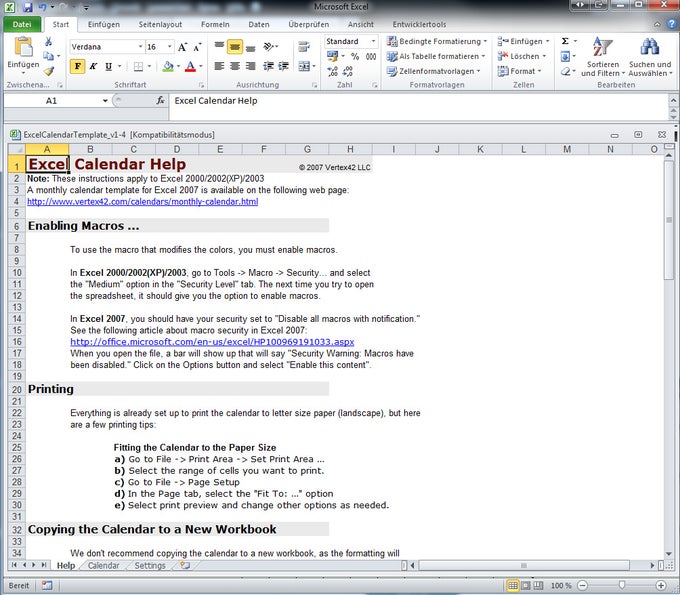Click the Einfügen paste icon
Image resolution: width=680 pixels, height=595 pixels.
click(23, 46)
